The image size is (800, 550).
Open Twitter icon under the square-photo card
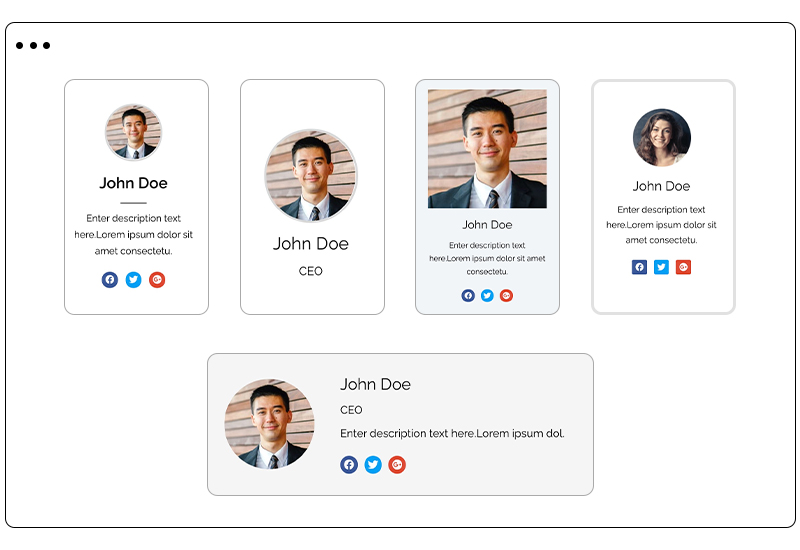click(487, 295)
